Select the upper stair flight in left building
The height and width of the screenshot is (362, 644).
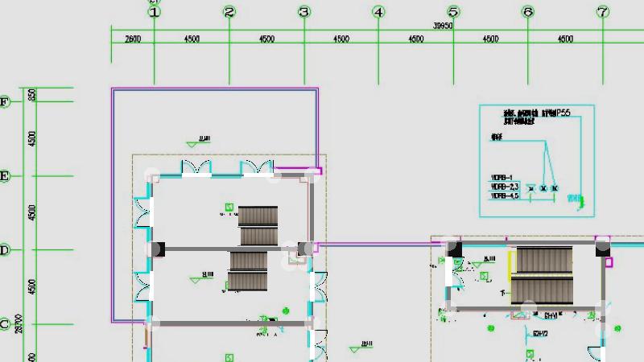coord(258,216)
